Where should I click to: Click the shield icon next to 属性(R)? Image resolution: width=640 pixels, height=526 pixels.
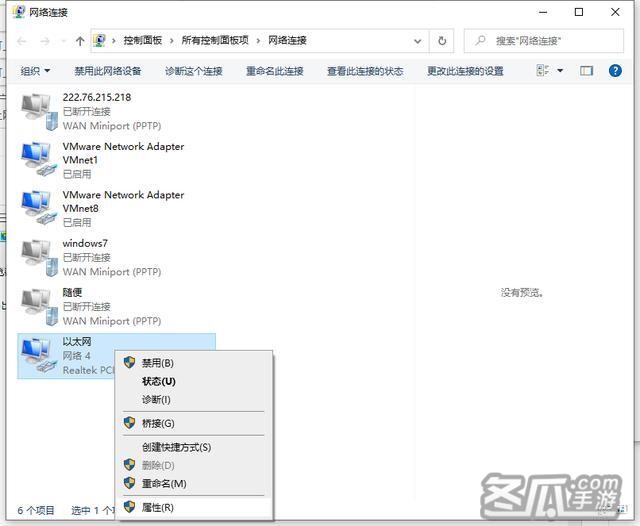(x=129, y=507)
